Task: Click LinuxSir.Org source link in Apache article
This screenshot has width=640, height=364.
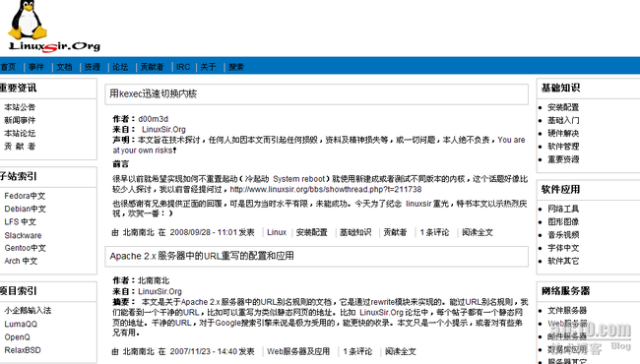Action: click(x=160, y=291)
